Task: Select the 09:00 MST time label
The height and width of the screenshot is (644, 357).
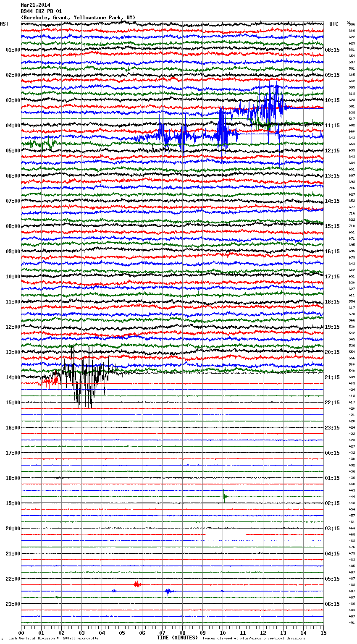Action: (x=13, y=251)
